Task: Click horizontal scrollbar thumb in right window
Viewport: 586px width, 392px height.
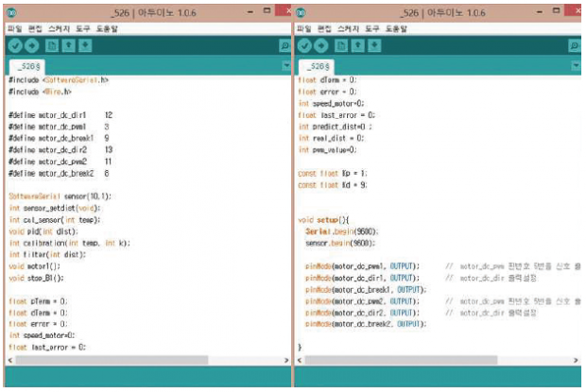Action: [x=401, y=360]
